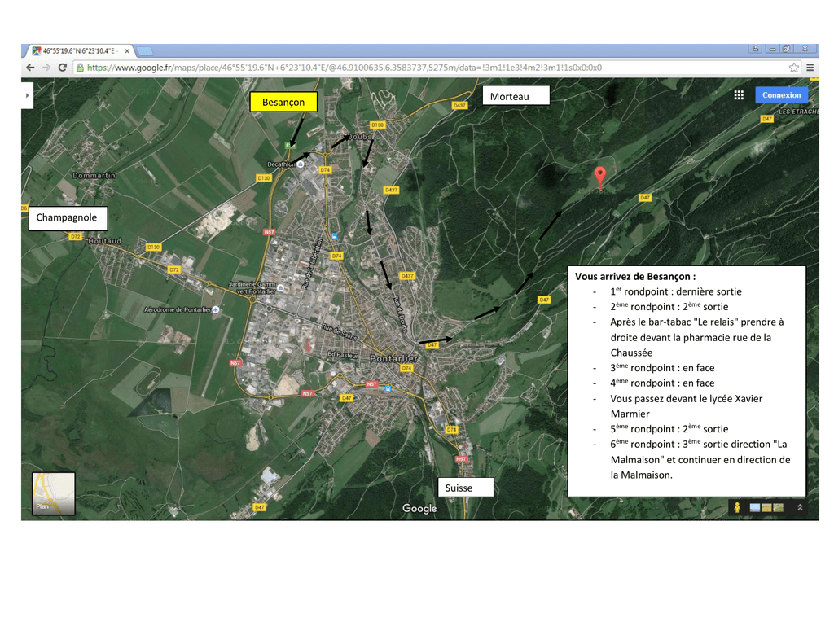Pick up the yellow Pegman for Street View
Screen dimensions: 834x644
(737, 507)
